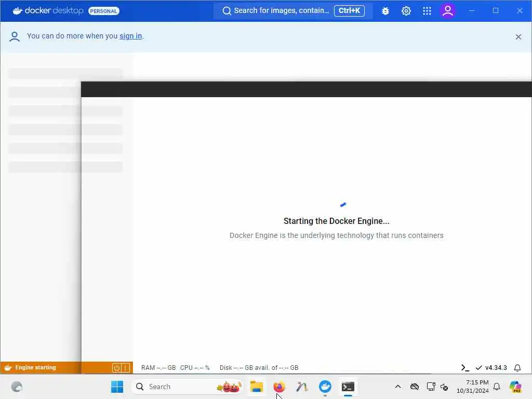Viewport: 532px width, 399px height.
Task: Click the CPU usage readout
Action: pyautogui.click(x=195, y=367)
